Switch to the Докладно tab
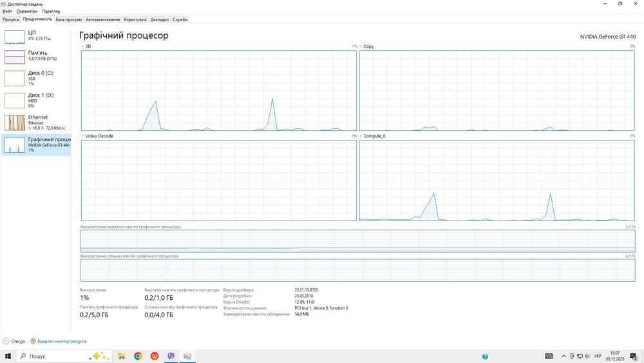644x363 pixels. 159,19
